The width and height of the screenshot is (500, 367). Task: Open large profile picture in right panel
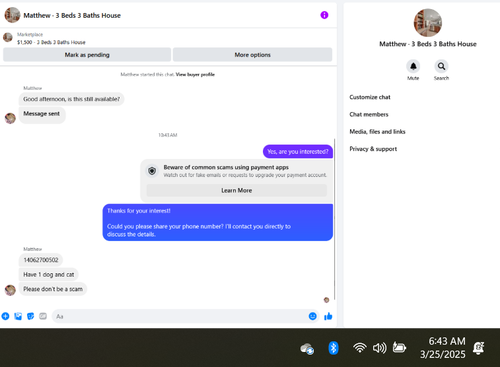point(428,23)
